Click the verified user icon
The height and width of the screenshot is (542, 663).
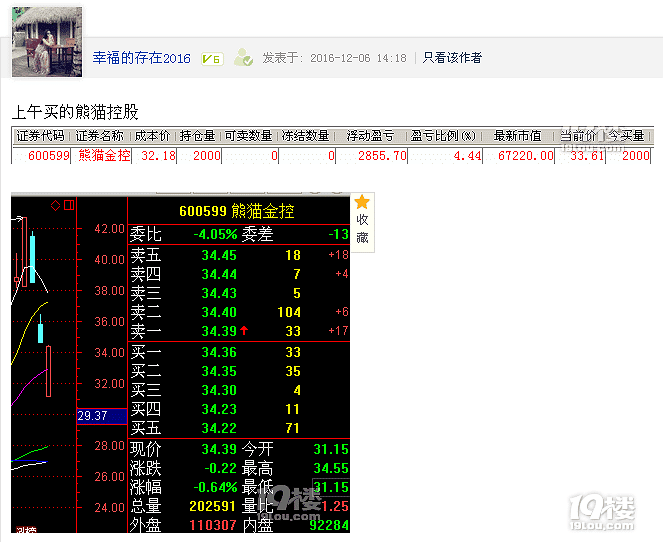(x=244, y=57)
